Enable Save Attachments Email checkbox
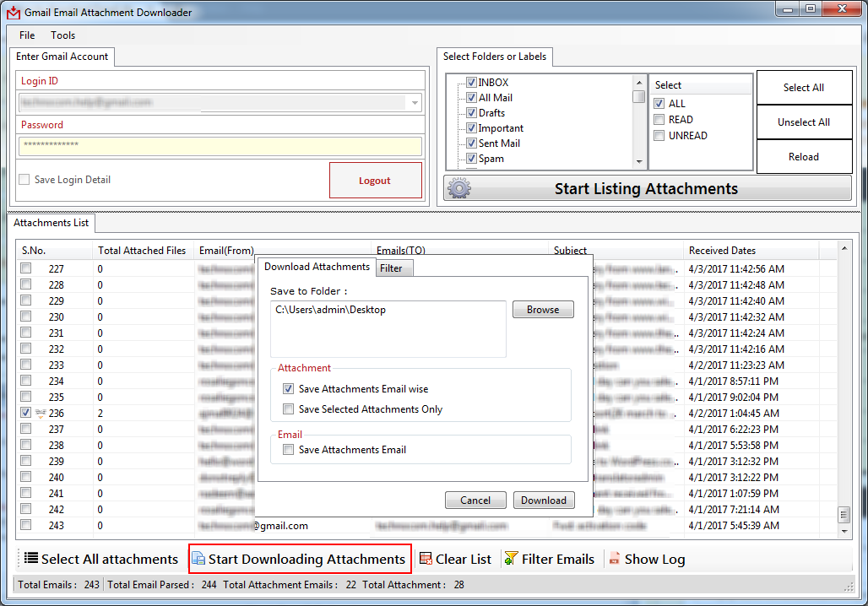868x606 pixels. pos(289,450)
